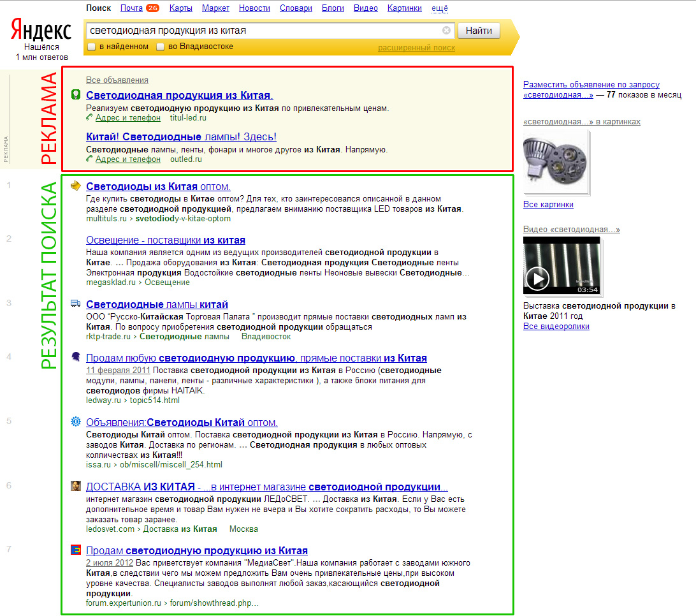The width and height of the screenshot is (696, 616).
Task: Open ad 'Китай! Светодиодные лампы! Здесь!'
Action: [181, 137]
